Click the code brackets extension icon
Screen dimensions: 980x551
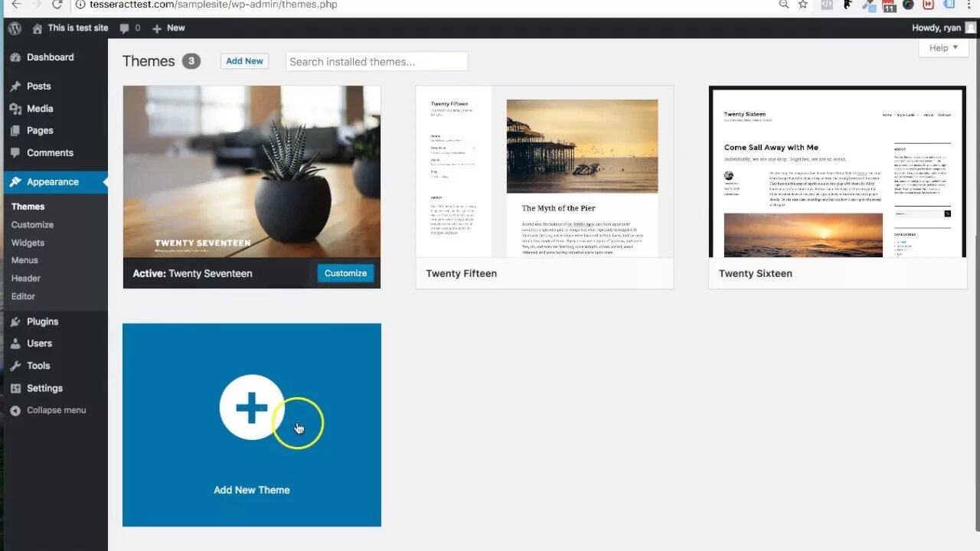coord(827,5)
